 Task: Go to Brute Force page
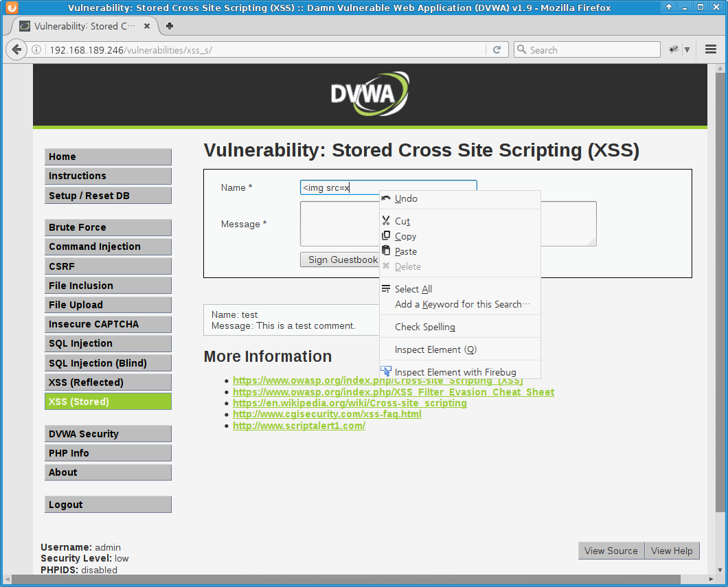(108, 227)
